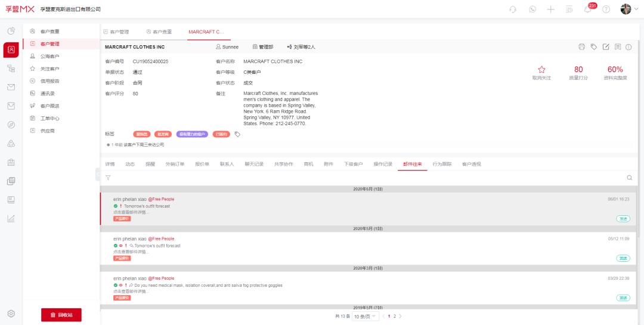Click the tag icon in customer header toolbar
Viewport: 644px width, 325px height.
[x=593, y=47]
